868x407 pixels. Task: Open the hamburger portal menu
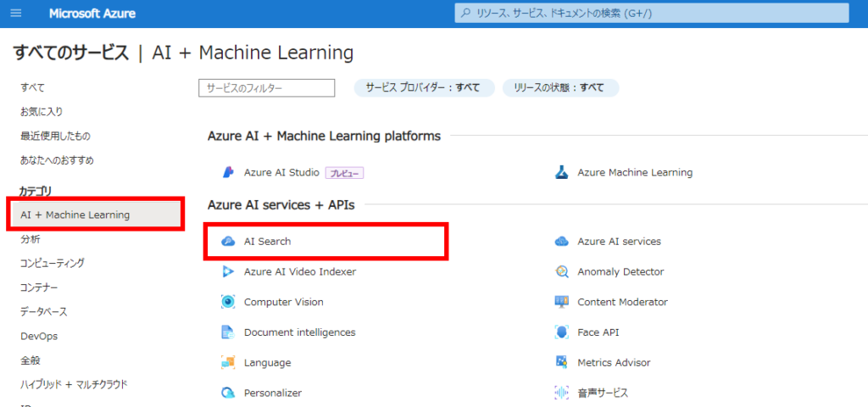click(17, 14)
